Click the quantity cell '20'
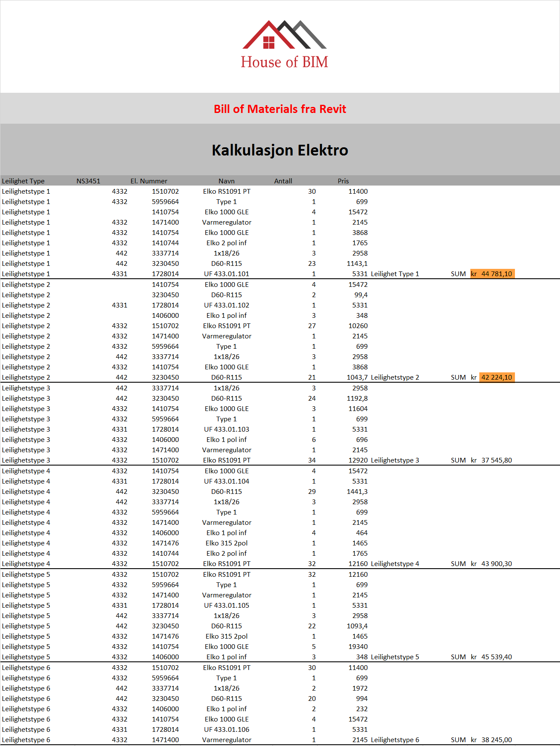 point(312,698)
